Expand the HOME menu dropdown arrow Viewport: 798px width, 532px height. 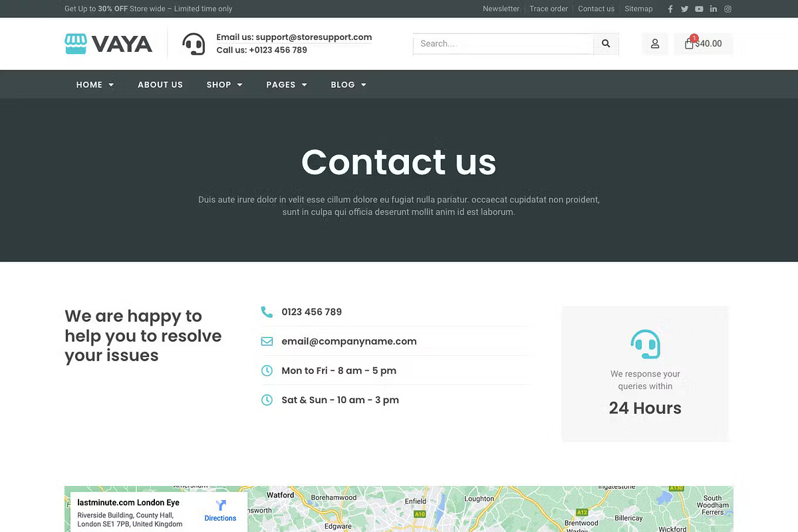(111, 85)
